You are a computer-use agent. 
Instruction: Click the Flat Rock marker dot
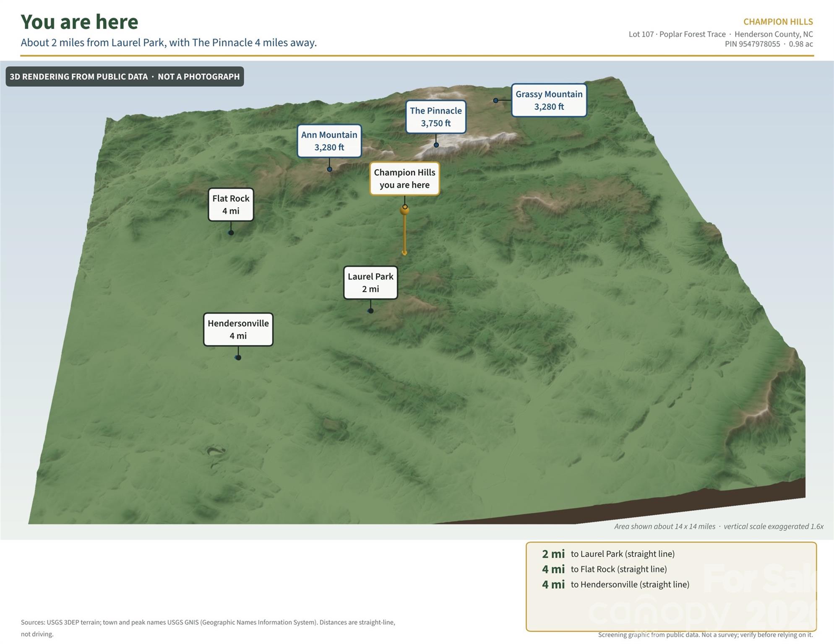[231, 233]
